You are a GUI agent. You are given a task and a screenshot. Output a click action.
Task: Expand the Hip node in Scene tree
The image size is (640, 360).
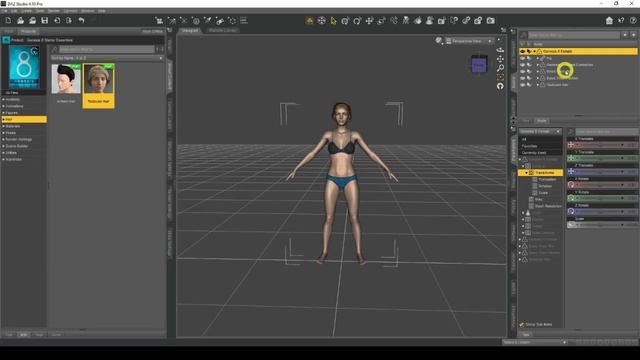click(x=538, y=58)
